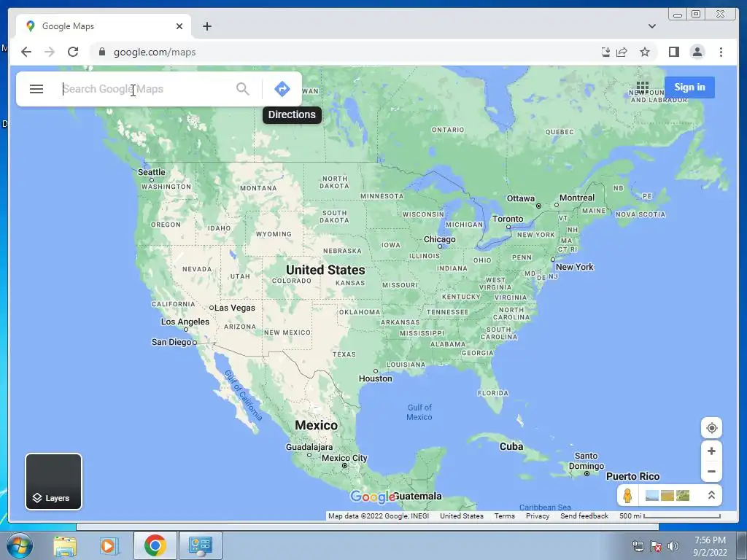
Task: Click the Toronto city label
Action: coord(508,219)
